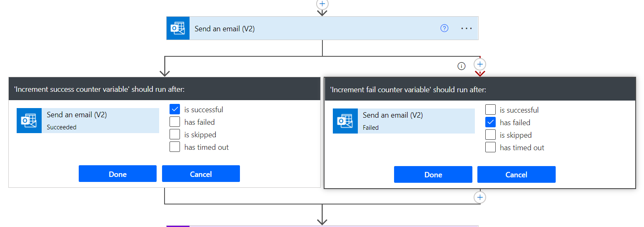The height and width of the screenshot is (227, 644).
Task: Enable 'has timed out' in fail counter panel
Action: point(490,147)
